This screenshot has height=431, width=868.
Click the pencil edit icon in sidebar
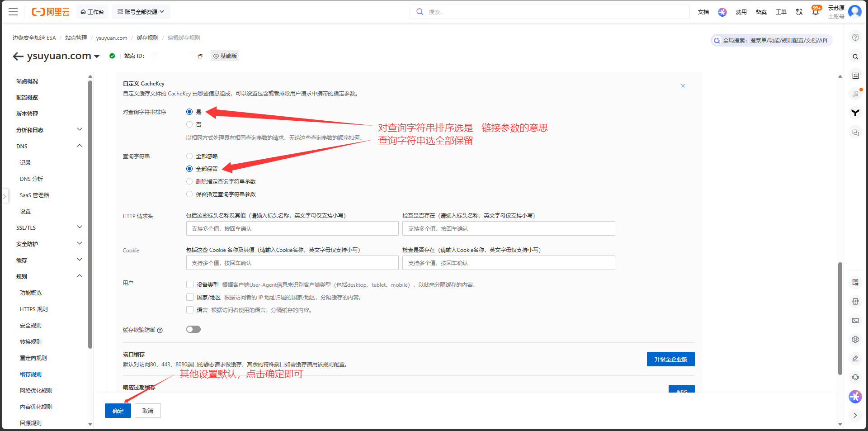pyautogui.click(x=855, y=358)
